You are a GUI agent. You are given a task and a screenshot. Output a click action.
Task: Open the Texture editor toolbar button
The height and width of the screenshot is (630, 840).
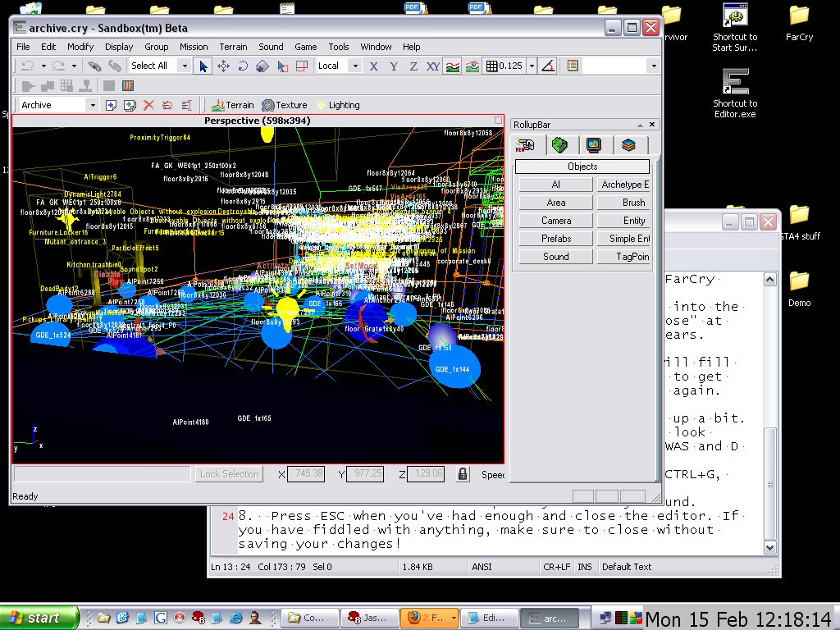[x=285, y=106]
